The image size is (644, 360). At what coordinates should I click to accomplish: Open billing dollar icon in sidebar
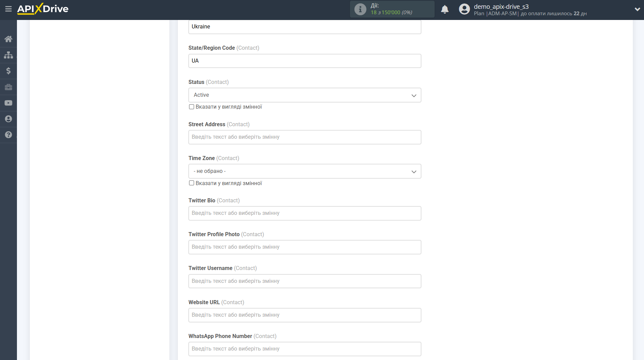coord(8,71)
